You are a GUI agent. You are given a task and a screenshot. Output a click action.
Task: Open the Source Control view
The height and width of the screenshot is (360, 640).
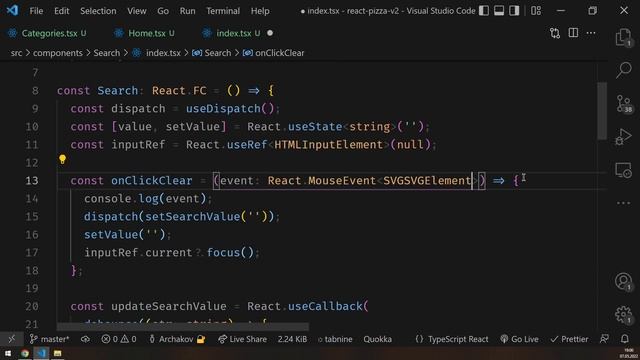[623, 103]
